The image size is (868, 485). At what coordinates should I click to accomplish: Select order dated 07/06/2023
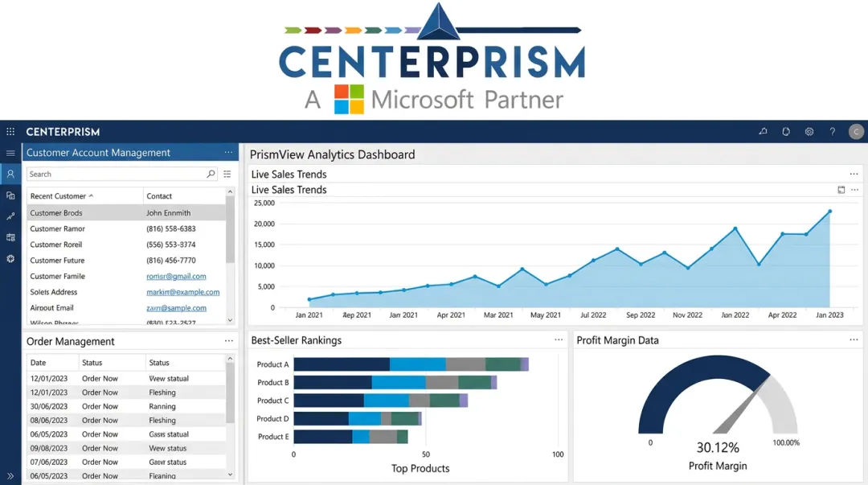[126, 462]
